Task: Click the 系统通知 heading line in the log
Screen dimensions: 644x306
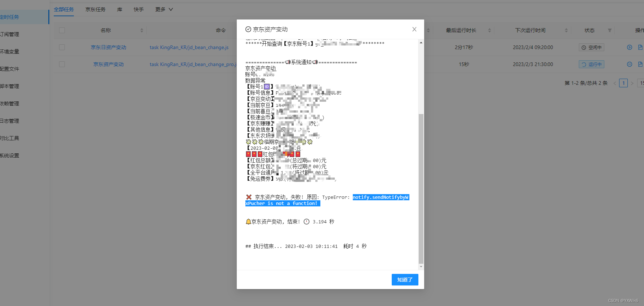Action: pyautogui.click(x=301, y=62)
